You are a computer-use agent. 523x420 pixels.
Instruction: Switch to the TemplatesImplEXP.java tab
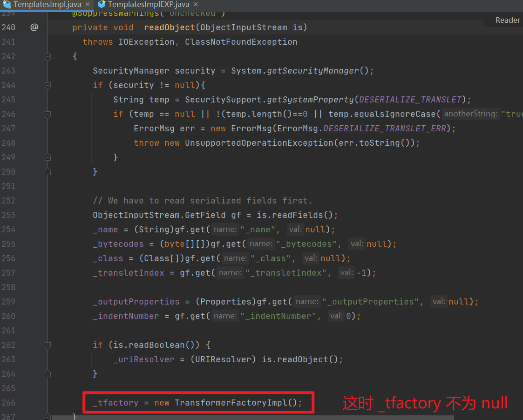140,5
